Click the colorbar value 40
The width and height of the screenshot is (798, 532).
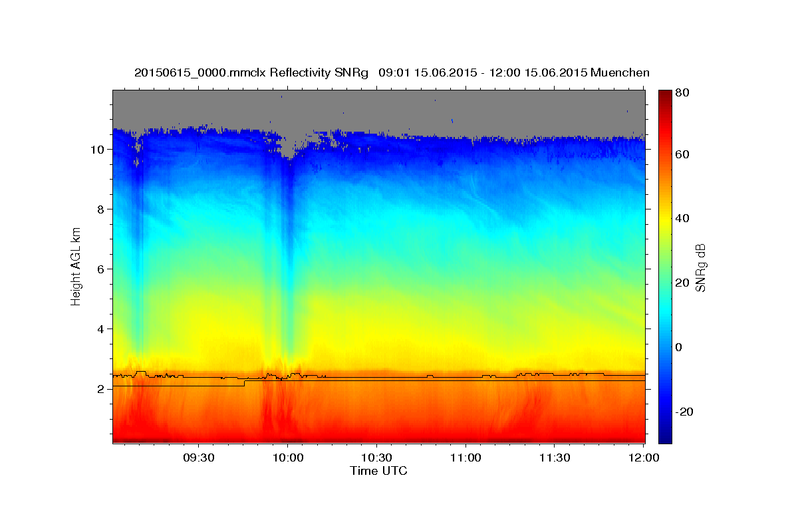684,218
